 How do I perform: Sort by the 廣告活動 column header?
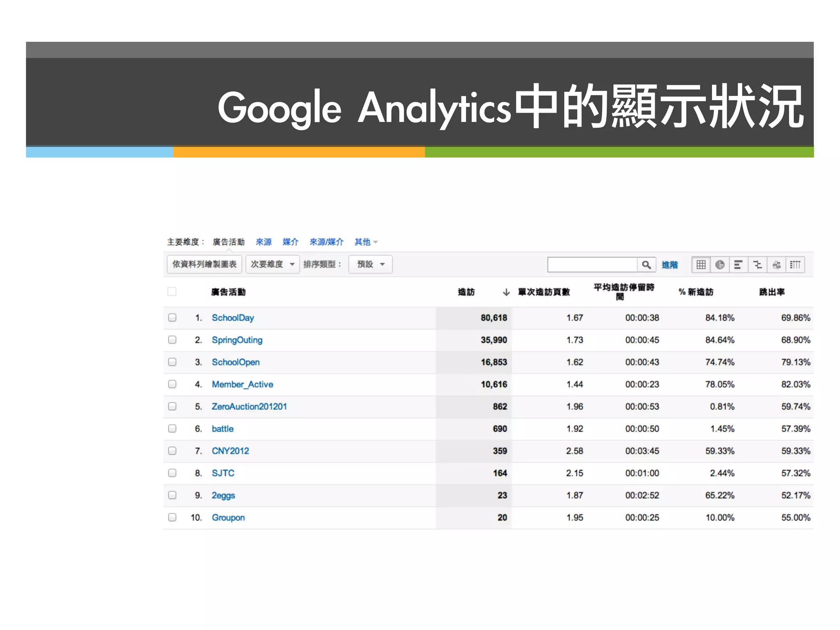(228, 292)
